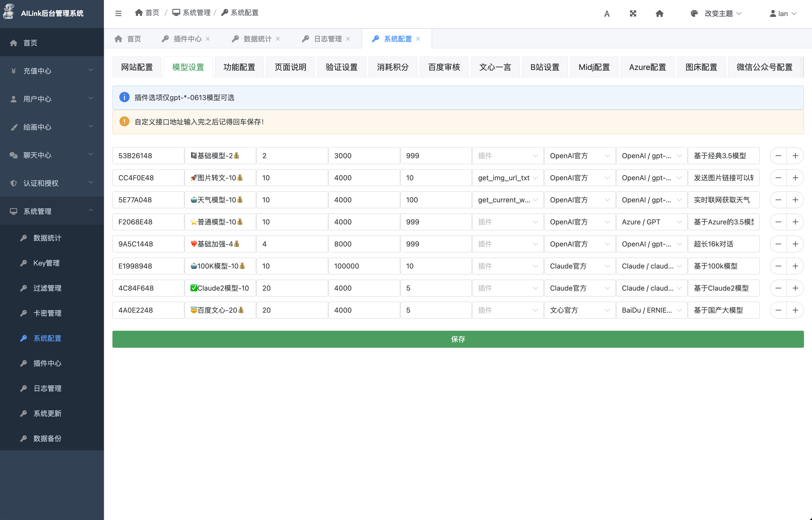Click the green 保存 button
The height and width of the screenshot is (520, 812).
click(x=458, y=339)
